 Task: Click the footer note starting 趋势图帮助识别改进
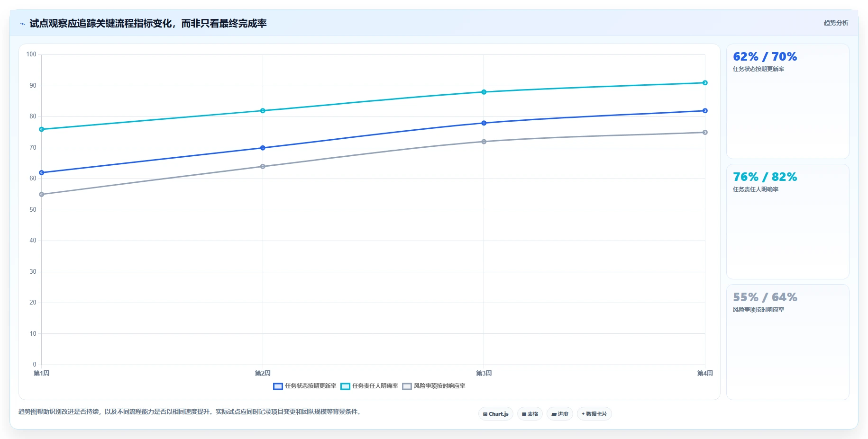pyautogui.click(x=191, y=412)
